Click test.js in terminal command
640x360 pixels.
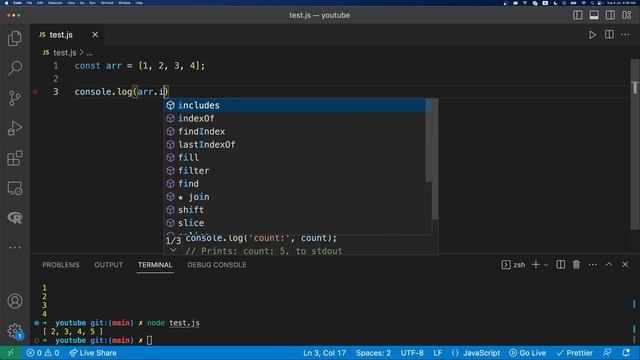(184, 323)
